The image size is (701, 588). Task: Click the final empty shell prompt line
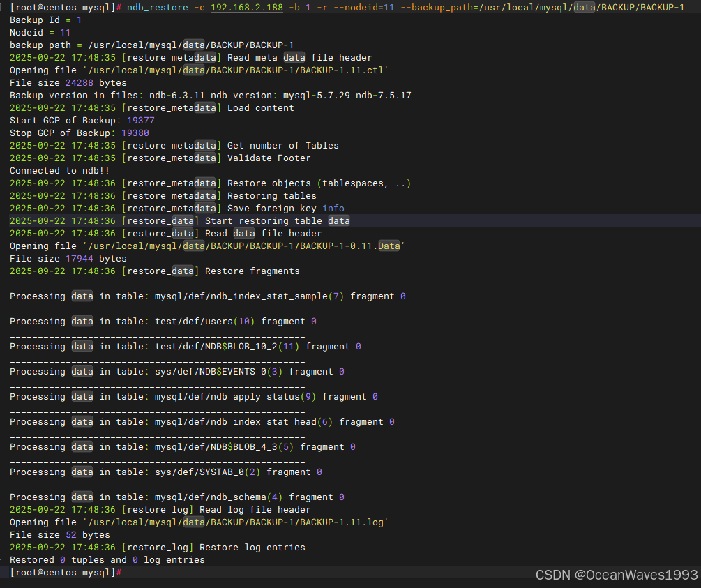click(66, 572)
